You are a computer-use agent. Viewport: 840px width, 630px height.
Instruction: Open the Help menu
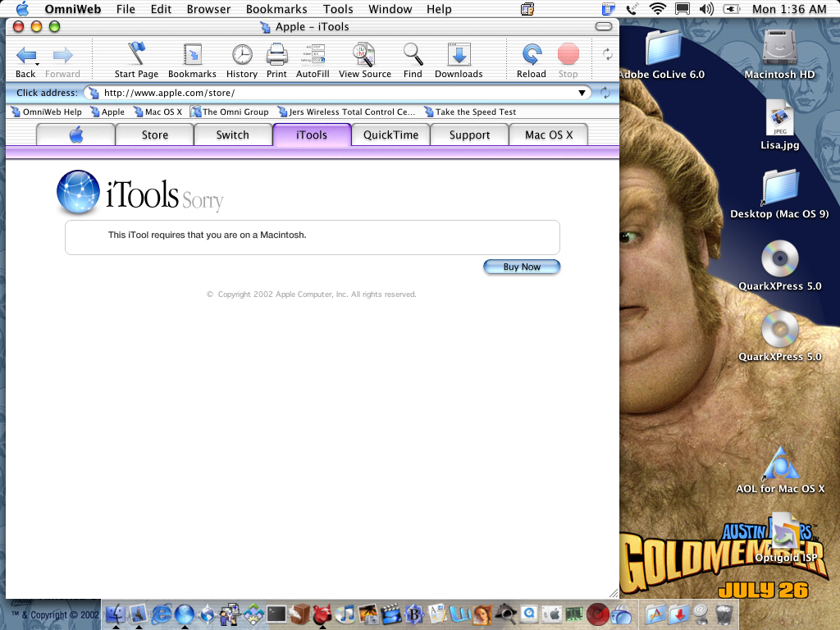coord(439,9)
